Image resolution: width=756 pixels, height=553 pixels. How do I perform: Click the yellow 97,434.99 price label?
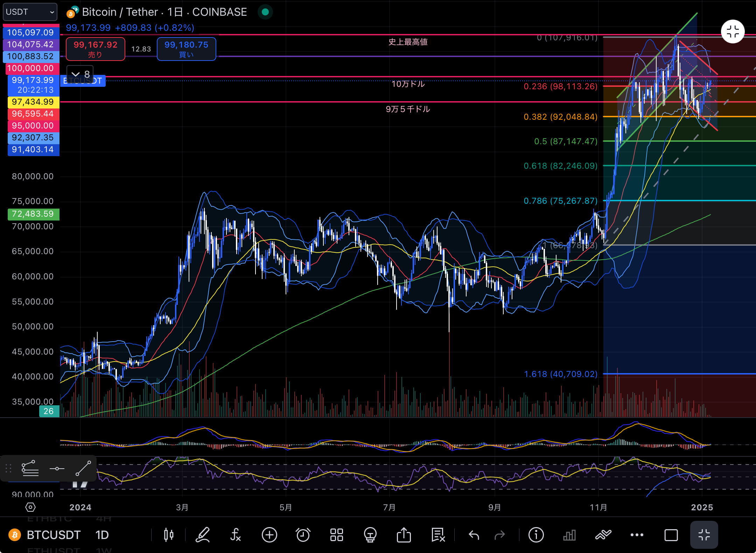(x=34, y=102)
